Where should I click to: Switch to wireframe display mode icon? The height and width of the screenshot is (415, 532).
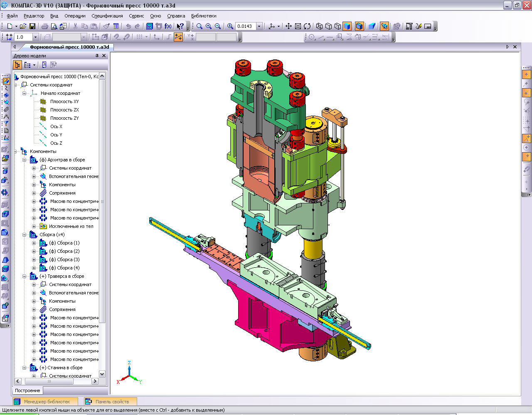(319, 26)
